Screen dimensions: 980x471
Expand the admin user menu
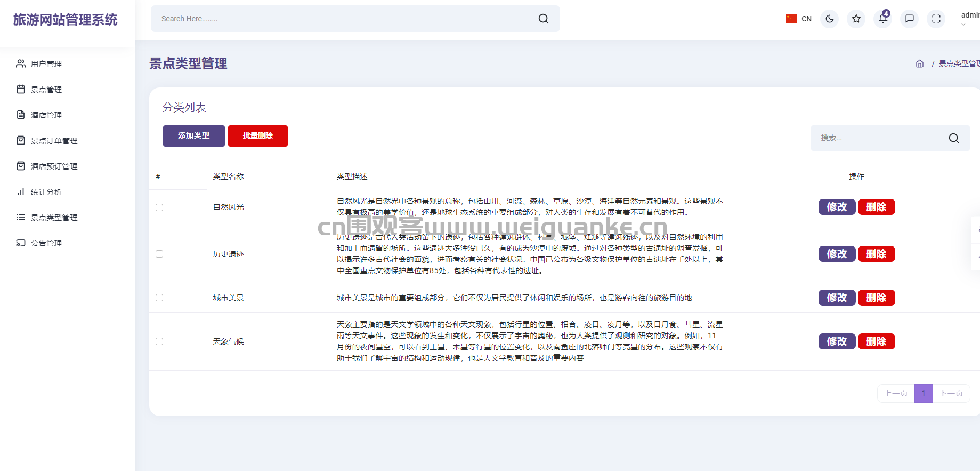[x=969, y=18]
